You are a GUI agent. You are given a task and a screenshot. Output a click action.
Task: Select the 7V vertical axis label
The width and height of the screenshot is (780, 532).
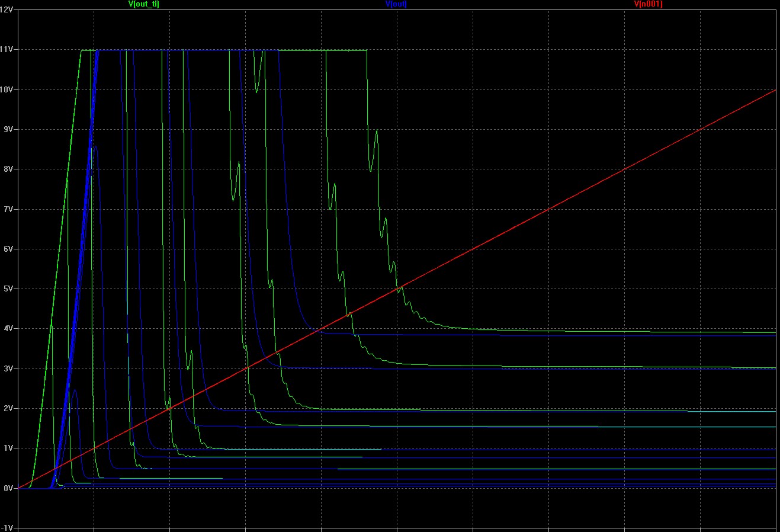(x=8, y=209)
